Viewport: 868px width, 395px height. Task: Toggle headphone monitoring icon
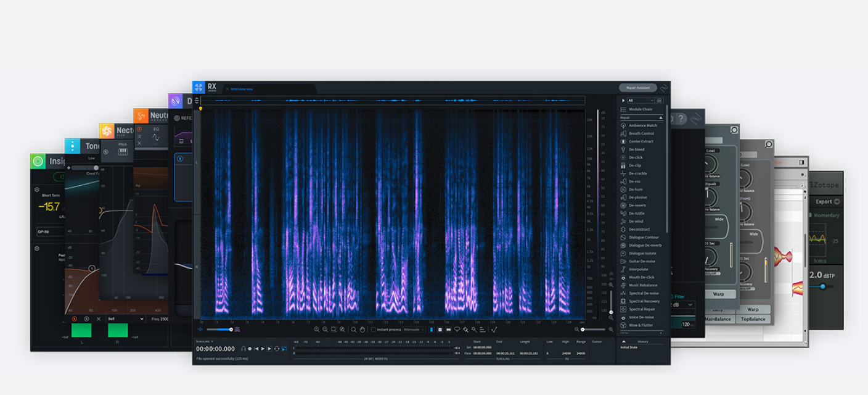pos(244,349)
